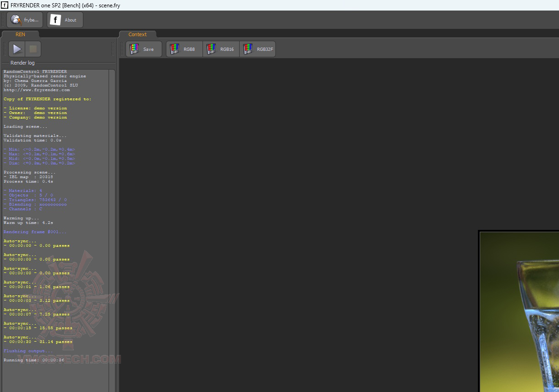
Task: Click the FRYRENDER title bar app icon
Action: click(5, 5)
